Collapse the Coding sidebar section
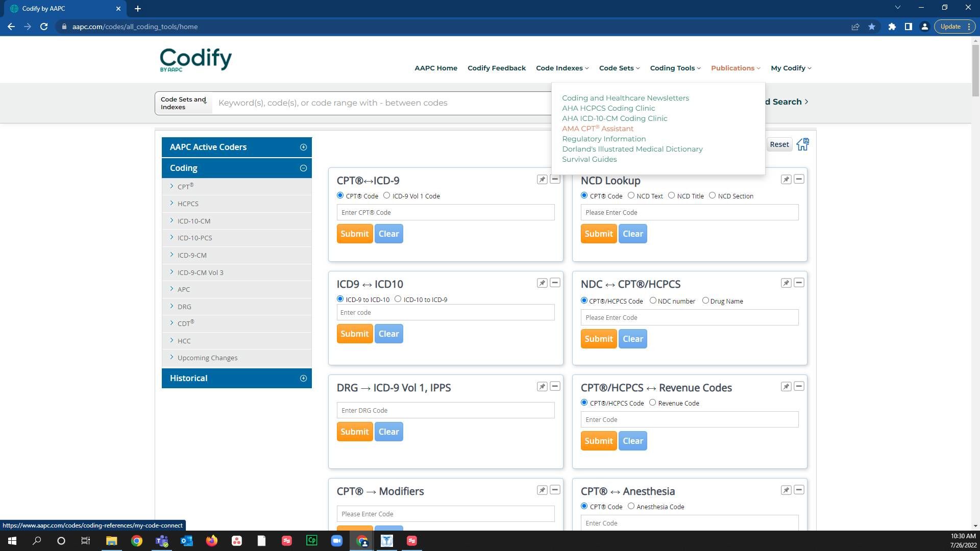 [303, 168]
